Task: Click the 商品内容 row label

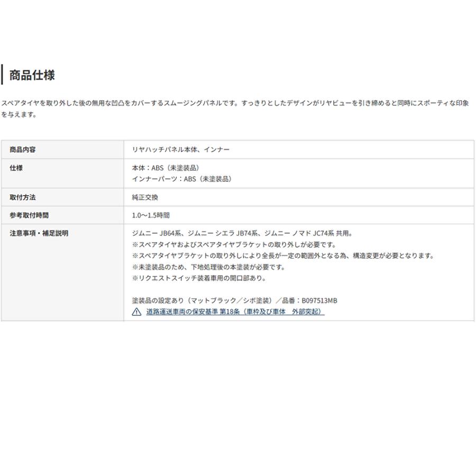Action: coord(23,150)
